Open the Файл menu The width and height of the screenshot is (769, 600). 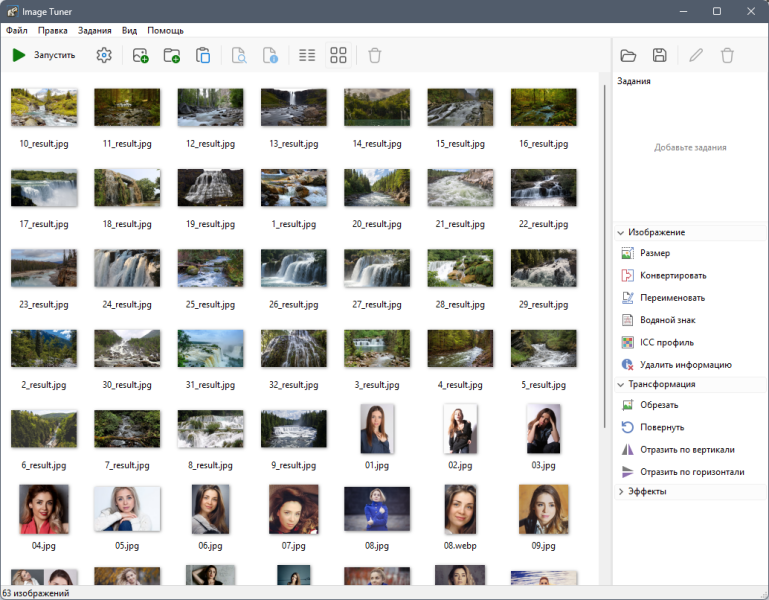pyautogui.click(x=17, y=30)
